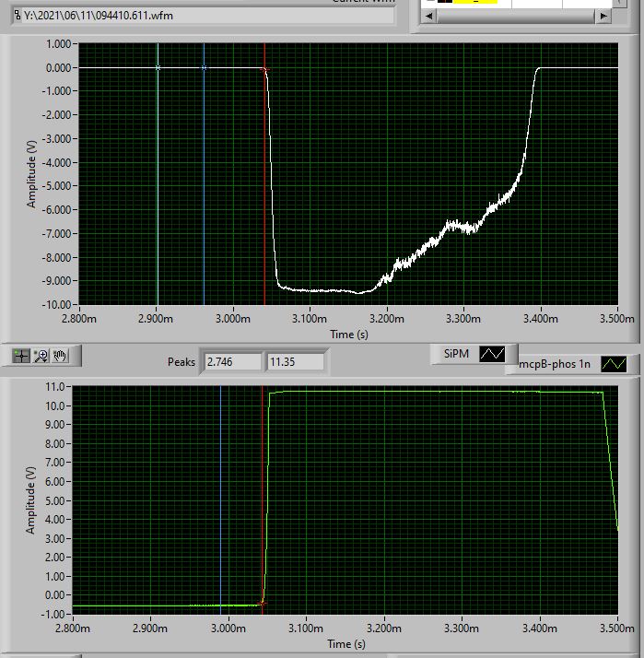
Task: Click the Peaks field showing 11.35
Action: point(295,362)
